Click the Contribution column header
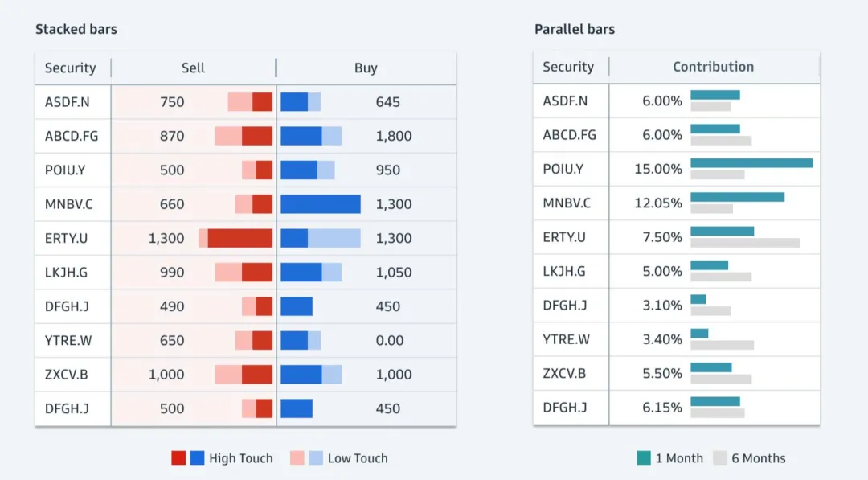The height and width of the screenshot is (480, 868). [713, 67]
